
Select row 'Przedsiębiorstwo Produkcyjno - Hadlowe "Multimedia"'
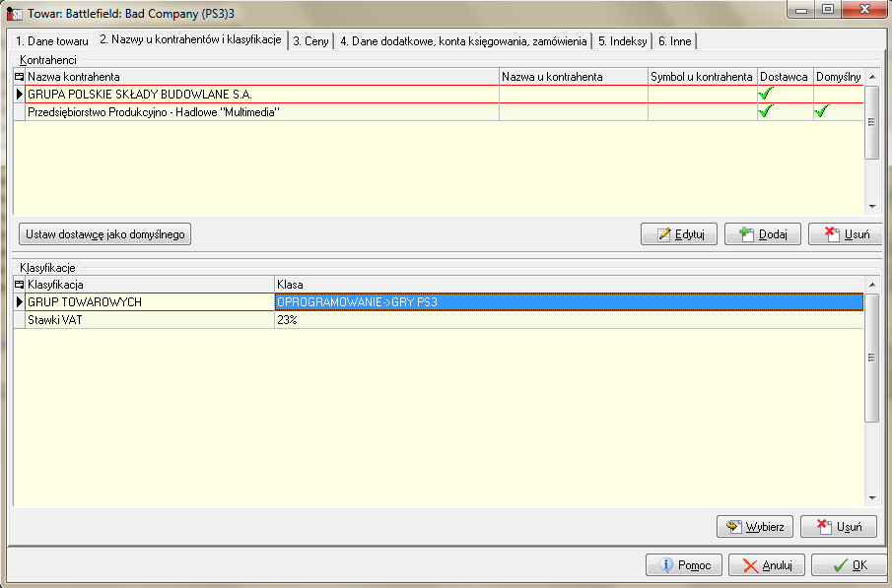tap(439, 112)
